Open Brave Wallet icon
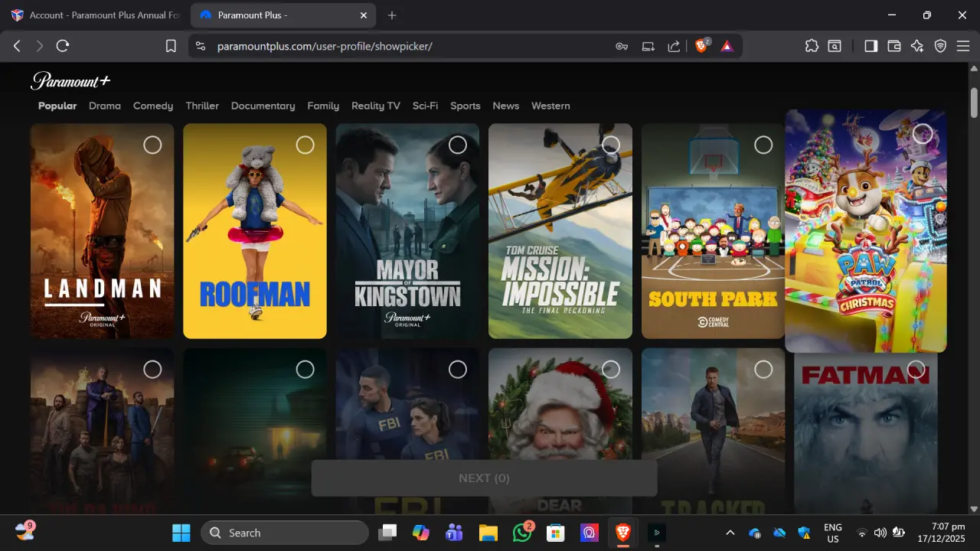The image size is (980, 551). (x=893, y=46)
